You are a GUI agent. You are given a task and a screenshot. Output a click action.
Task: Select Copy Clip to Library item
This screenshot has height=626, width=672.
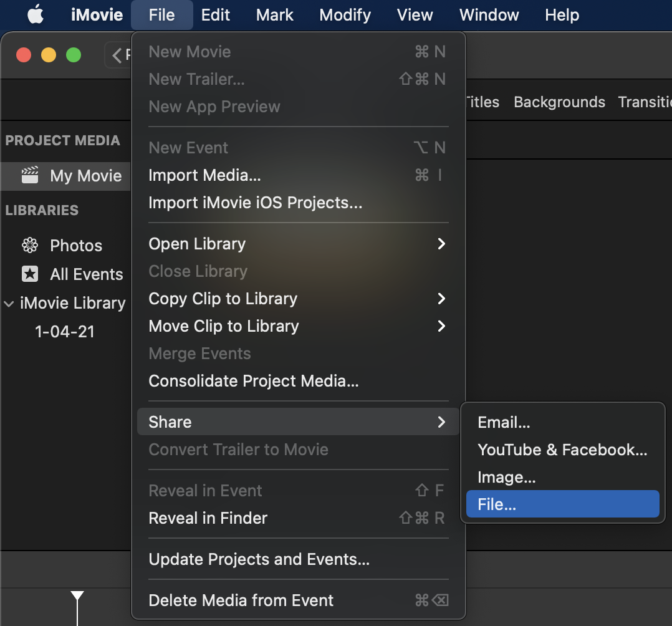(298, 299)
